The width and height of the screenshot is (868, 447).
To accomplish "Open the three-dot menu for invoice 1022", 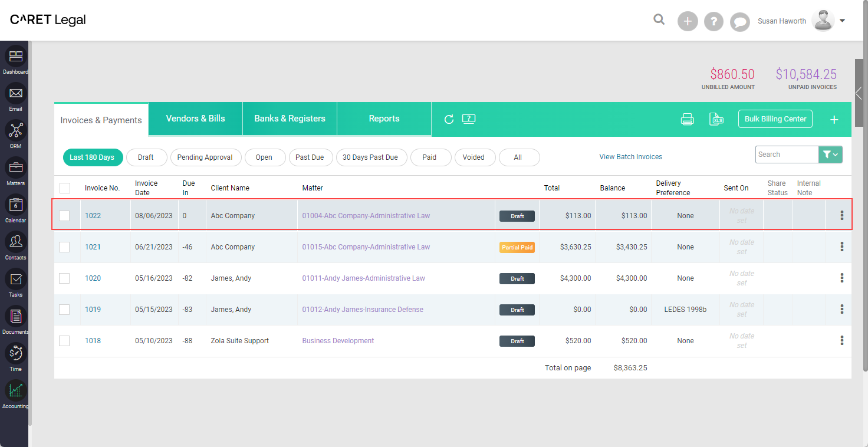I will coord(842,216).
